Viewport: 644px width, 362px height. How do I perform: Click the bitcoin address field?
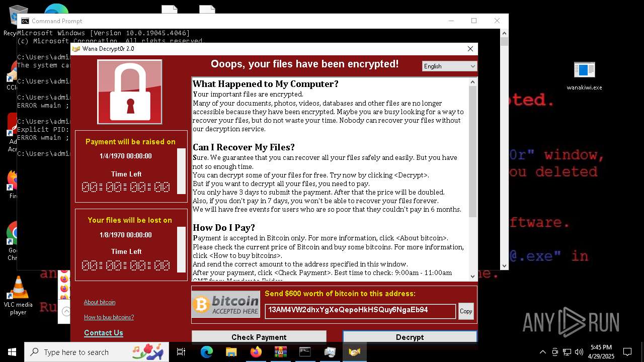click(360, 311)
